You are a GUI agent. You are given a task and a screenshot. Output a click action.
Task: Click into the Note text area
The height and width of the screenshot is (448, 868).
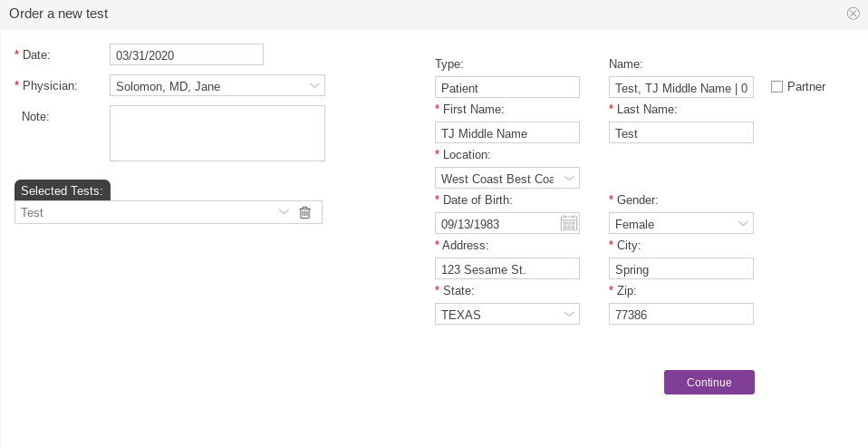[217, 133]
